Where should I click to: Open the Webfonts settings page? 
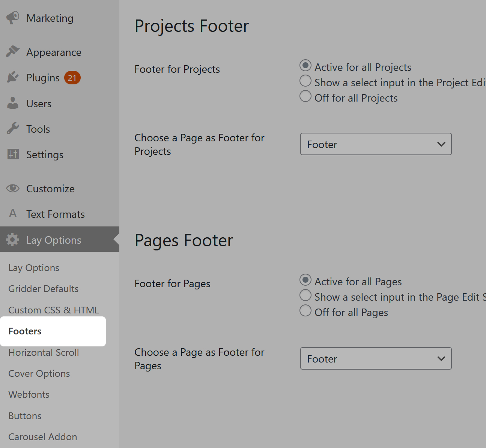coord(29,394)
